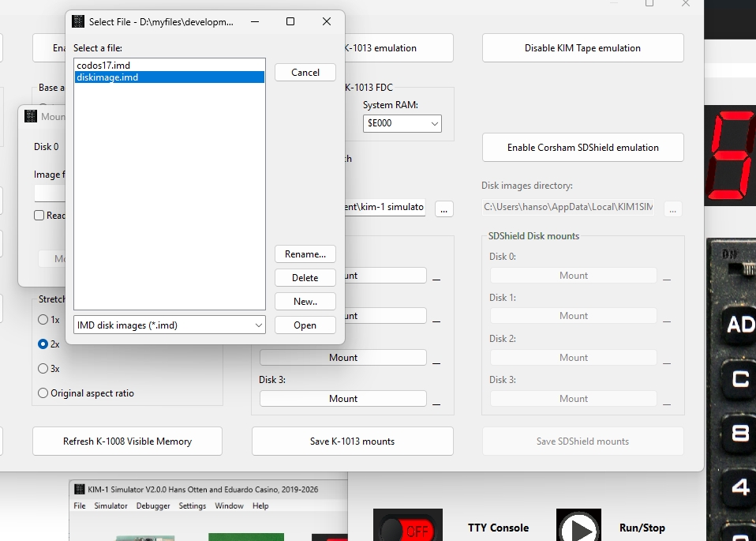Click Save K-1013 mounts button
This screenshot has width=756, height=541.
coord(352,441)
